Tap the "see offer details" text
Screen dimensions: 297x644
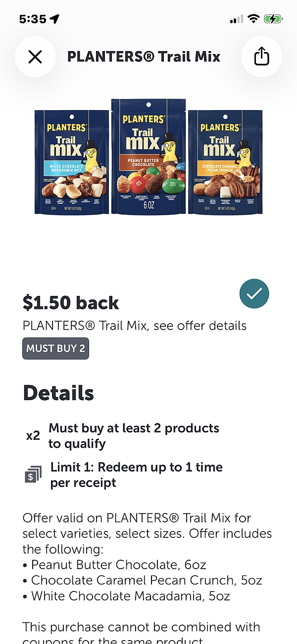click(200, 326)
